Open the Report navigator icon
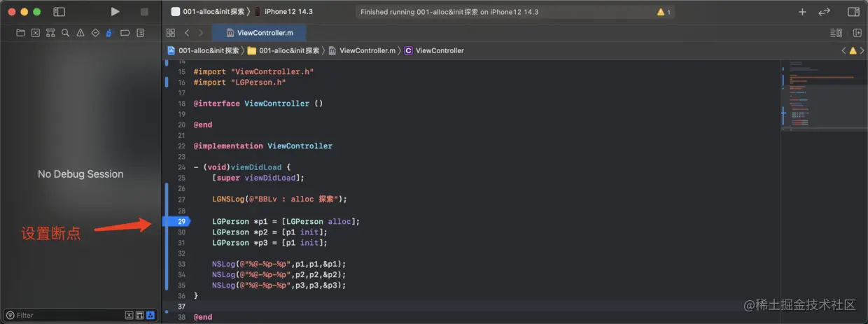 coord(141,33)
